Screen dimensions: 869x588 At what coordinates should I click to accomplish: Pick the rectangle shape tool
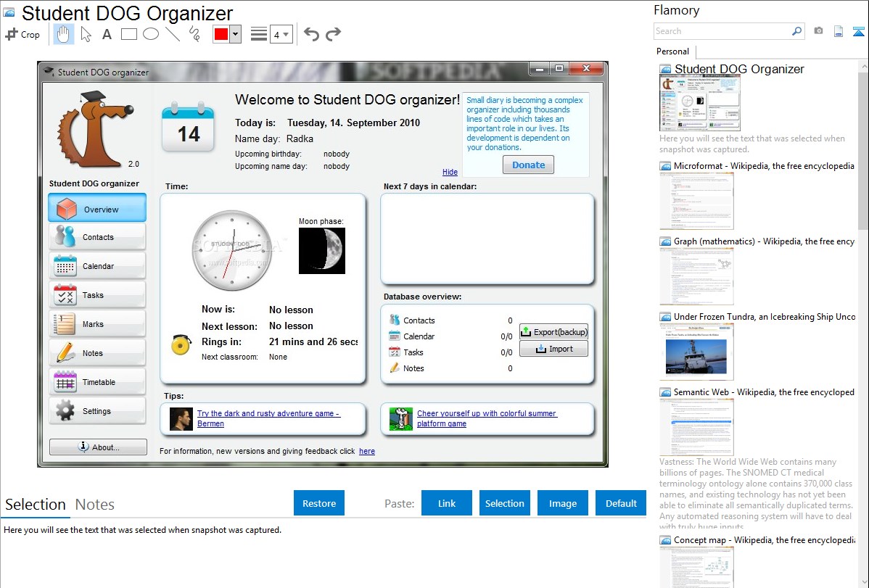[x=128, y=34]
